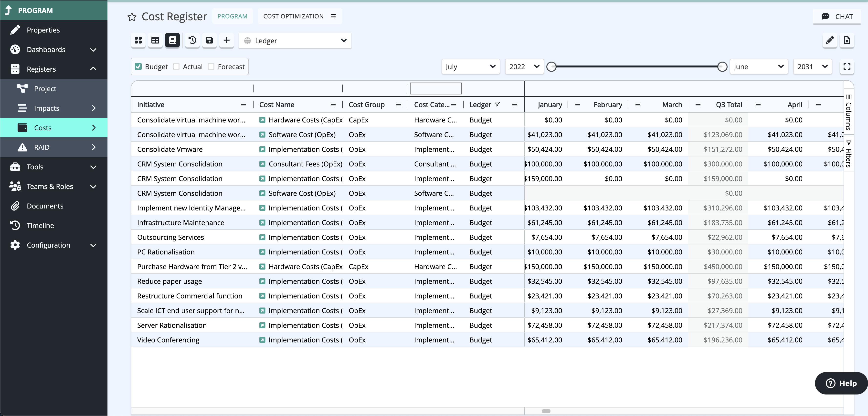Open the June end month dropdown
This screenshot has width=868, height=416.
pos(759,66)
